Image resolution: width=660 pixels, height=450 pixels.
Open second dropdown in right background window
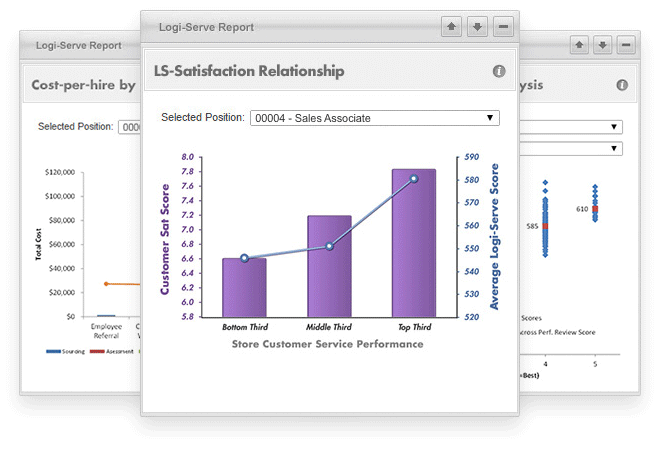point(571,148)
